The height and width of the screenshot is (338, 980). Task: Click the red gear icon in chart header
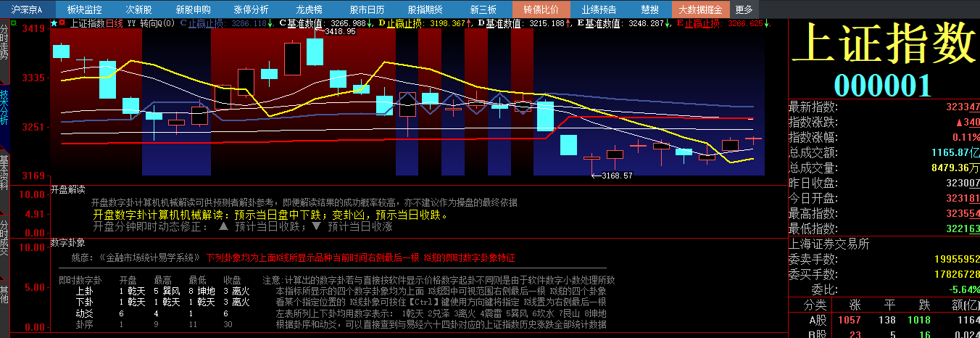pos(62,23)
